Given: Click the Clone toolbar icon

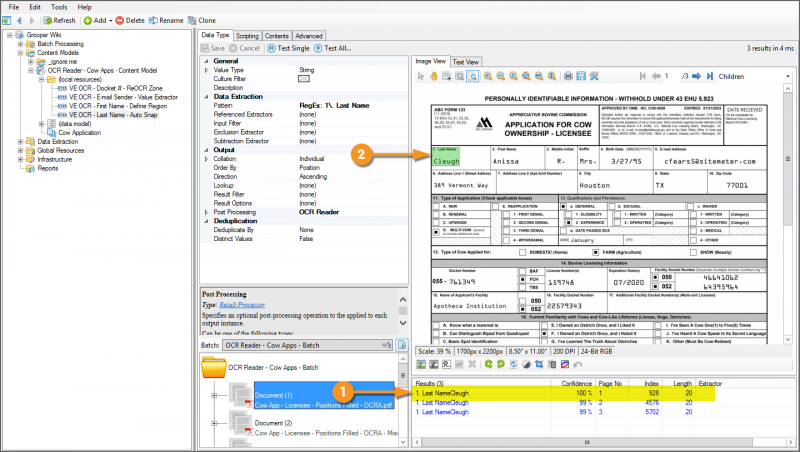Looking at the screenshot, I should point(204,20).
